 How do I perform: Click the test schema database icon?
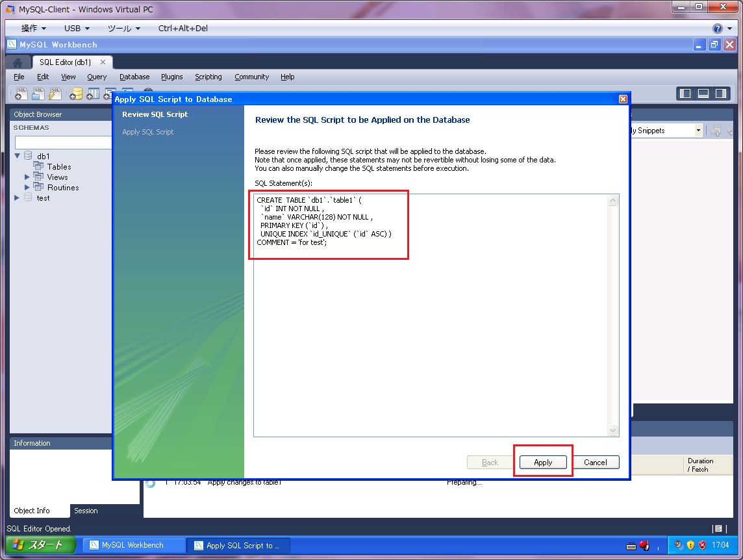[x=28, y=197]
